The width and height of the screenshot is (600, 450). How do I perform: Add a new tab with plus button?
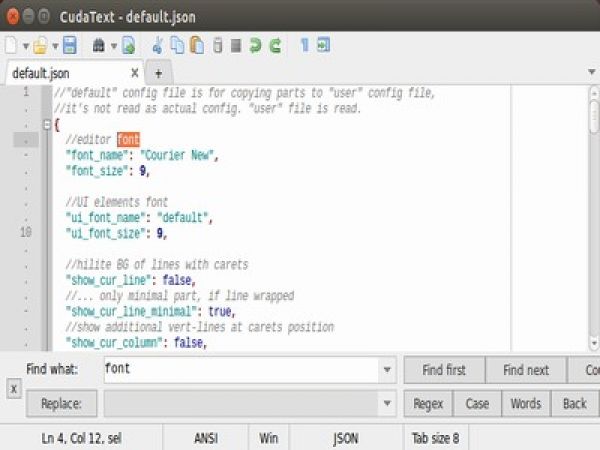click(x=159, y=73)
